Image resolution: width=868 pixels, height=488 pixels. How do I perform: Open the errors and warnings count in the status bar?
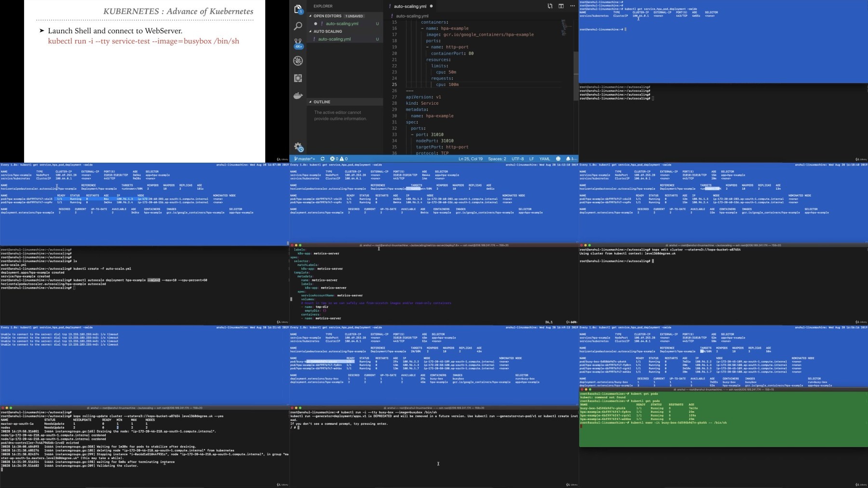[x=339, y=159]
